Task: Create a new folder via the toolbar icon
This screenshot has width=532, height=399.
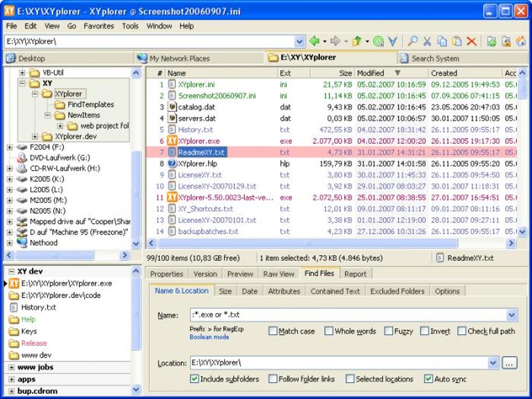Action: 491,41
